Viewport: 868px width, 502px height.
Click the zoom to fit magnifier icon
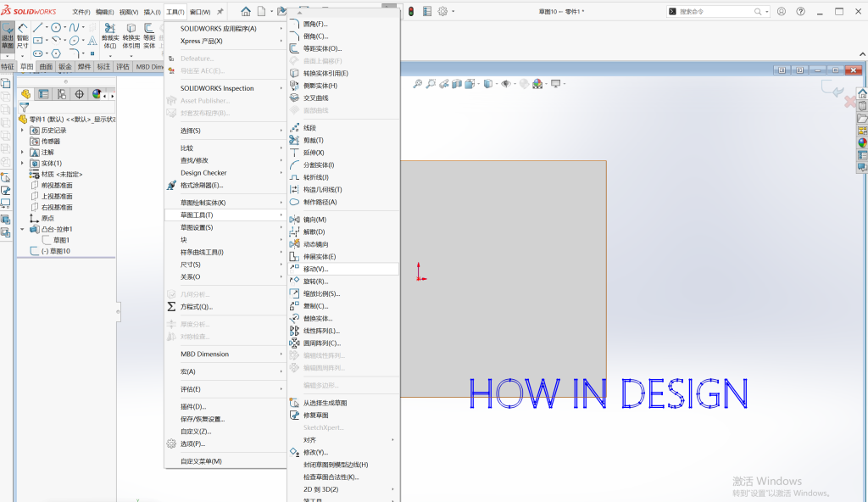417,84
